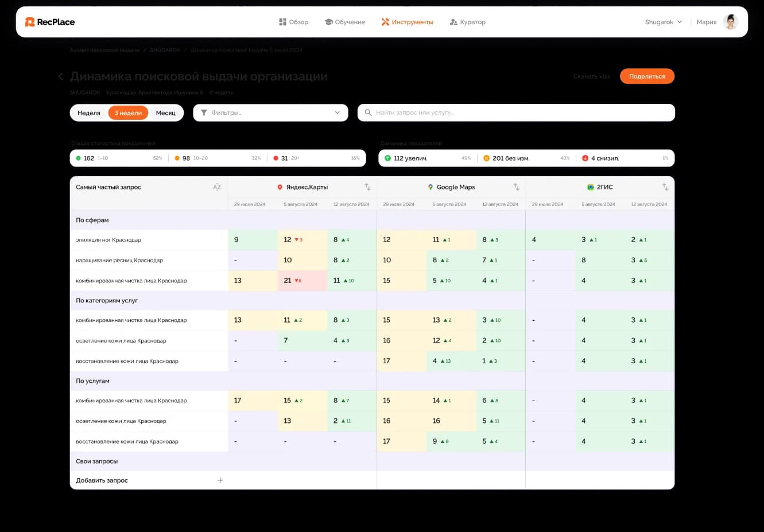Expand the Shugarok organization dropdown
Image resolution: width=764 pixels, height=532 pixels.
664,22
